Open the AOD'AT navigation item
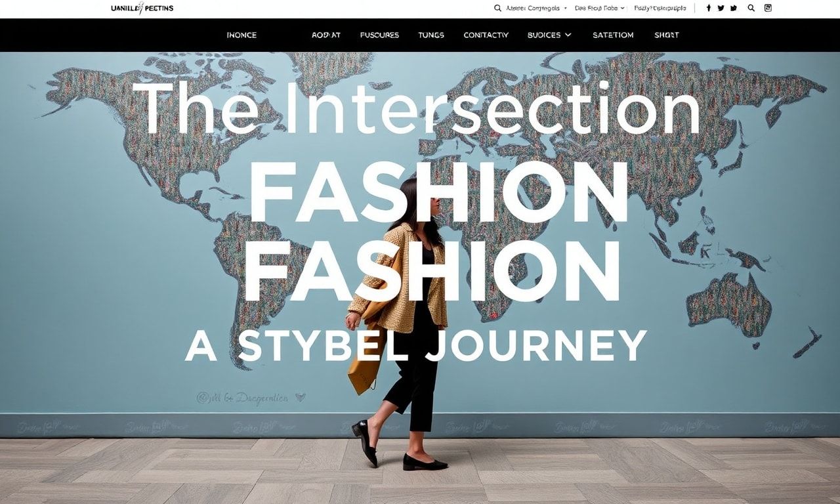The image size is (840, 504). pyautogui.click(x=326, y=35)
